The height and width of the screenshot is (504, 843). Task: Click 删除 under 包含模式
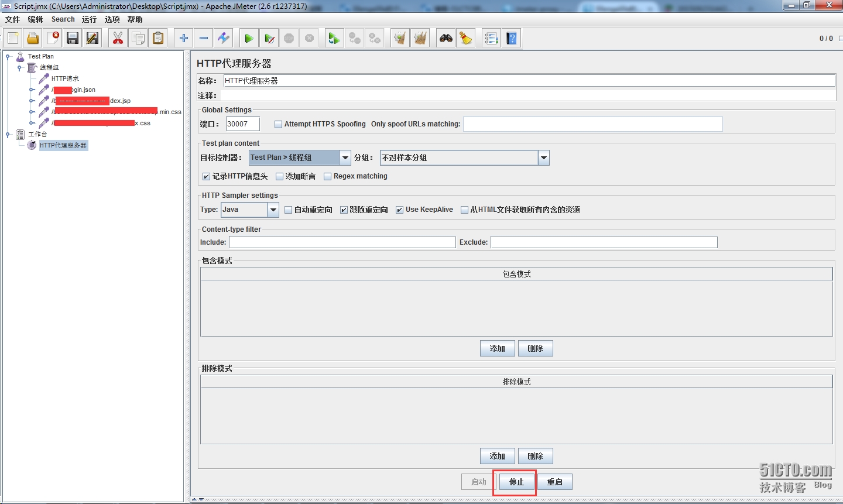click(x=536, y=348)
